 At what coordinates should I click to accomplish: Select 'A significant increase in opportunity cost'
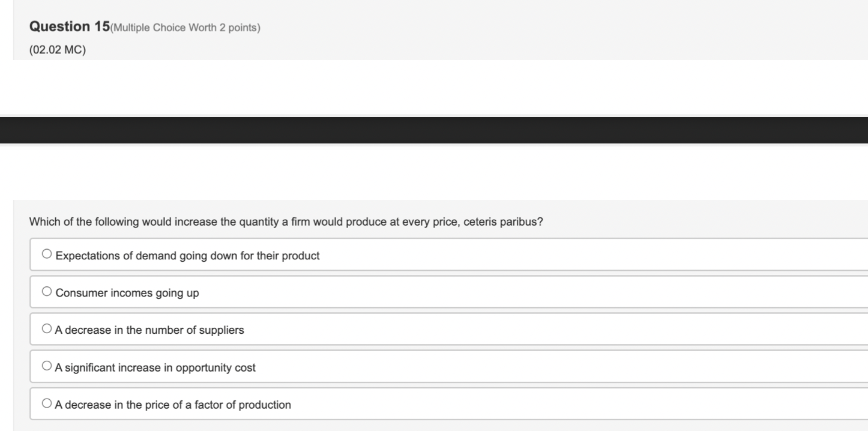(x=47, y=365)
